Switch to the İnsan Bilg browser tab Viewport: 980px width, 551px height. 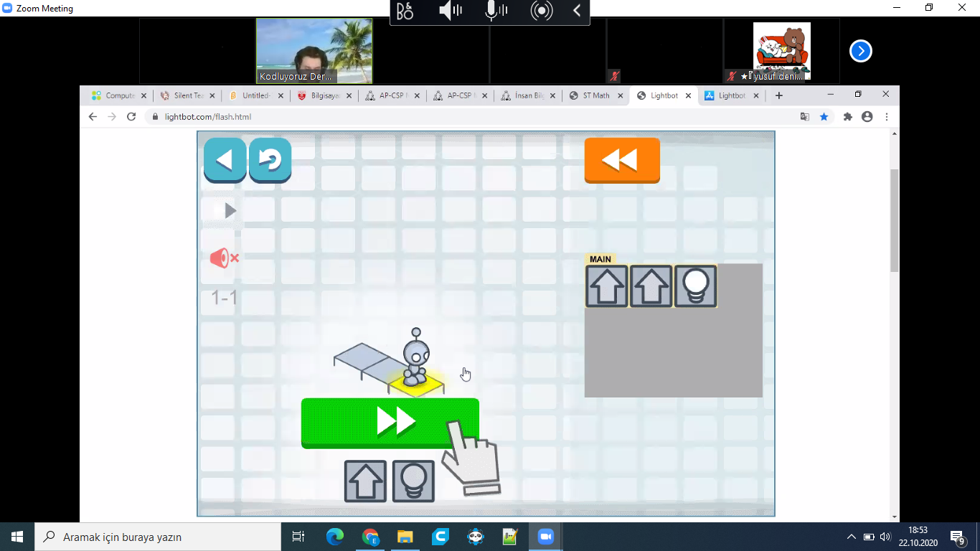pyautogui.click(x=529, y=95)
